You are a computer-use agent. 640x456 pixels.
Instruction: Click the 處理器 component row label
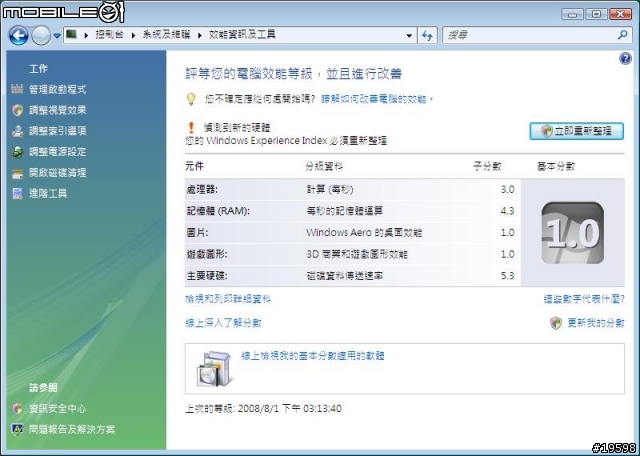coord(202,190)
